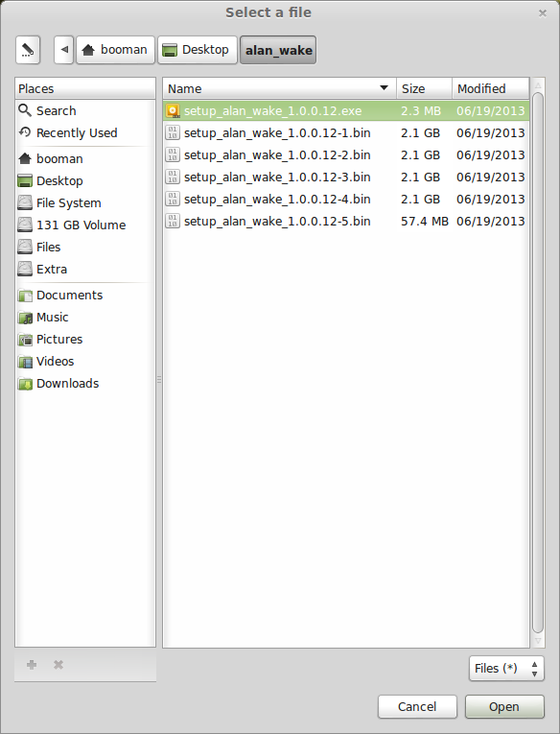The height and width of the screenshot is (734, 560).
Task: Select setup_alan_wake_1.0.0.12-1.bin file
Action: click(x=346, y=133)
